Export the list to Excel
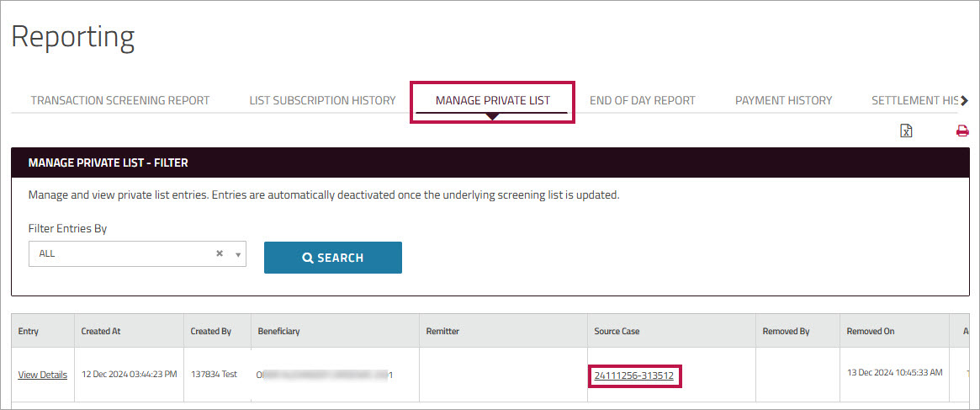Viewport: 980px width, 410px height. pyautogui.click(x=906, y=130)
